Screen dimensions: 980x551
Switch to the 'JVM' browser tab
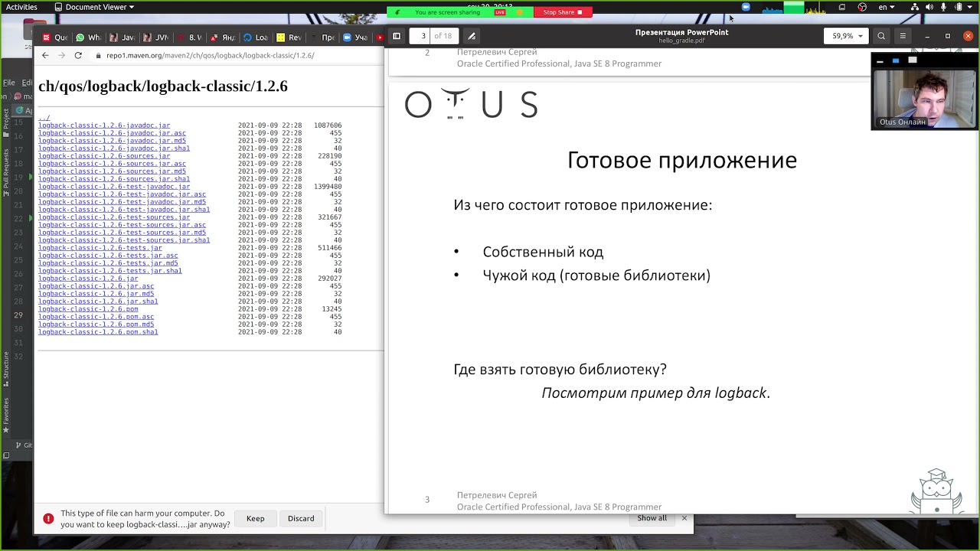[155, 37]
